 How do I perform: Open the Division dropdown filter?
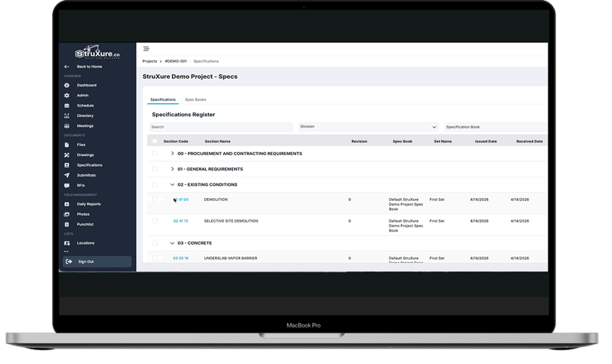tap(369, 127)
